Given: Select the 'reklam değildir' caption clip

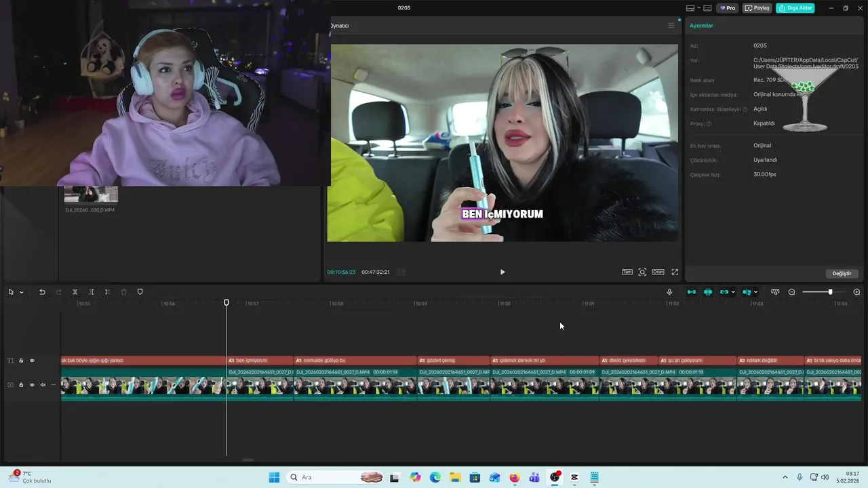Looking at the screenshot, I should pos(770,361).
